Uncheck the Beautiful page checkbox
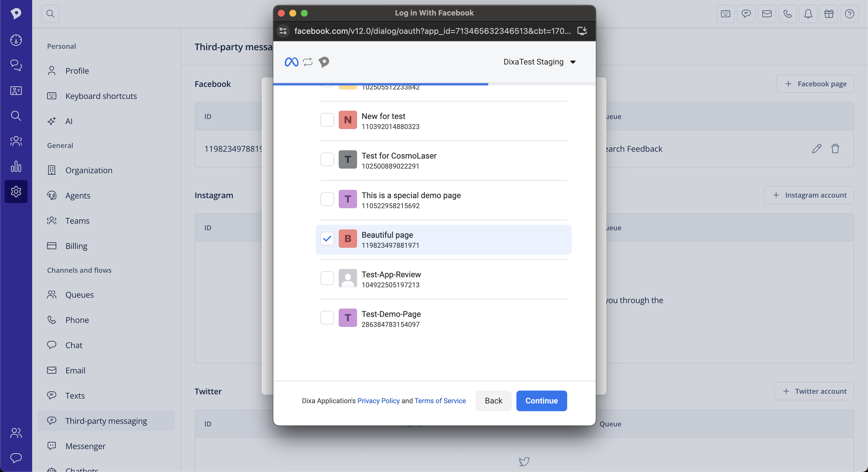This screenshot has height=472, width=868. [327, 239]
